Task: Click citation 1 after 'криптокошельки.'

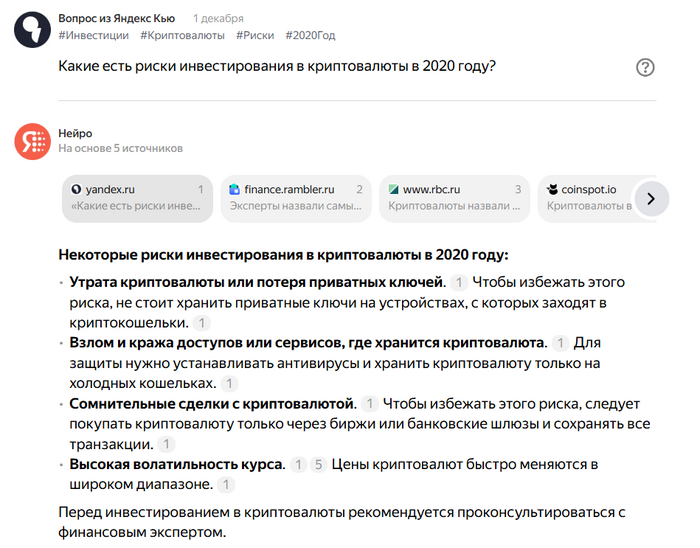Action: [x=201, y=323]
